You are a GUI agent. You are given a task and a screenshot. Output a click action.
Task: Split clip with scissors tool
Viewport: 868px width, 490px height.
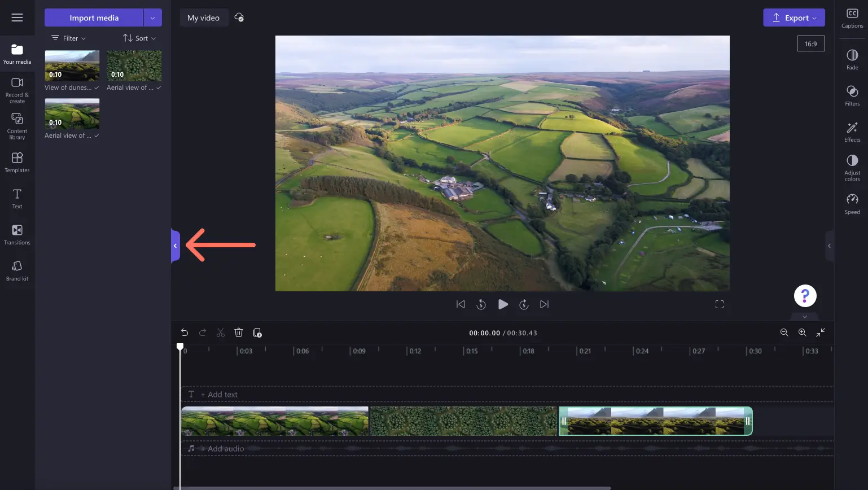(x=221, y=333)
